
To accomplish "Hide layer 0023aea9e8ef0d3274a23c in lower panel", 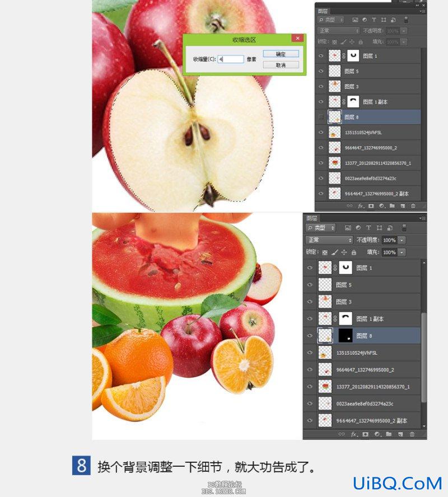I will (310, 404).
